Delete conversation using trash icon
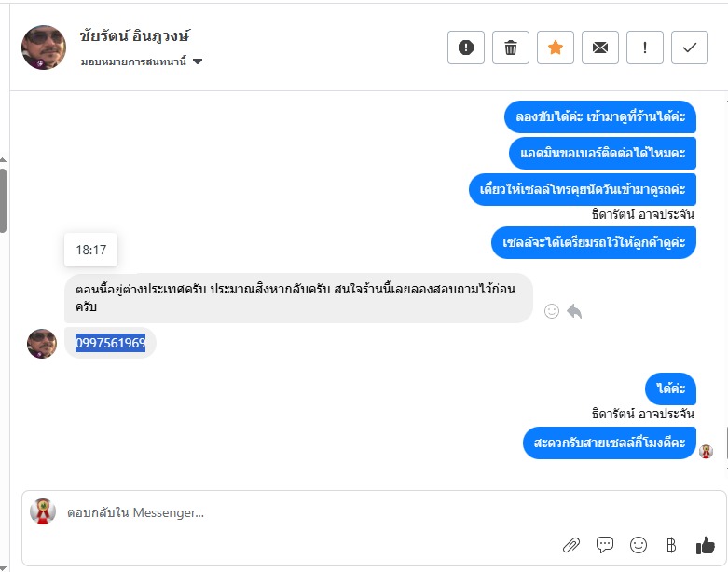728x572 pixels. pos(511,48)
